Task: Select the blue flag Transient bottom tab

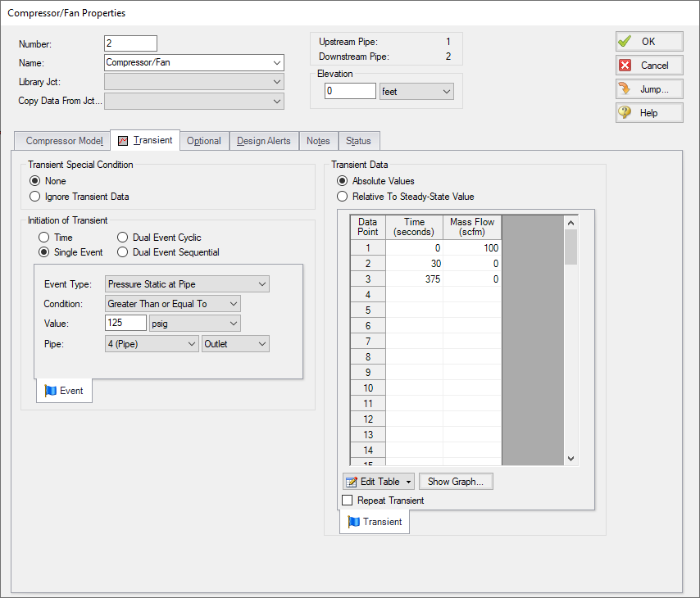Action: [x=375, y=522]
